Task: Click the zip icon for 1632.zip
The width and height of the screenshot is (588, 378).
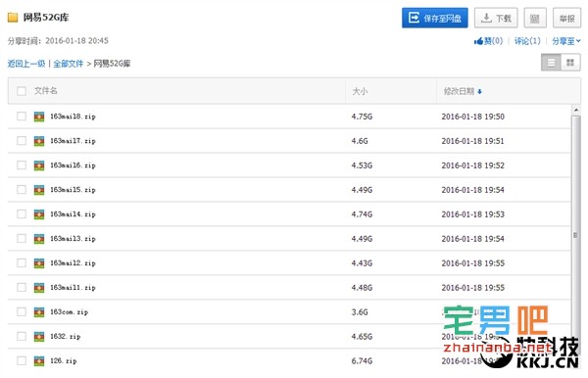Action: (39, 337)
